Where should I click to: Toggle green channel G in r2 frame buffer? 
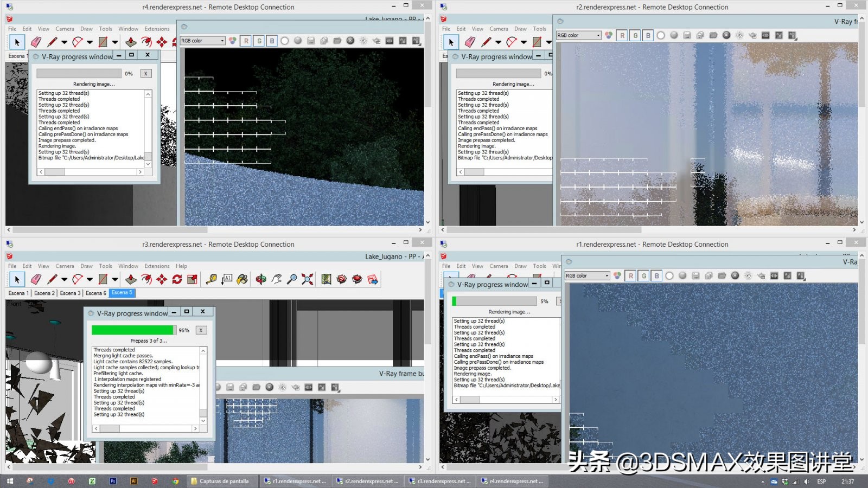click(635, 35)
